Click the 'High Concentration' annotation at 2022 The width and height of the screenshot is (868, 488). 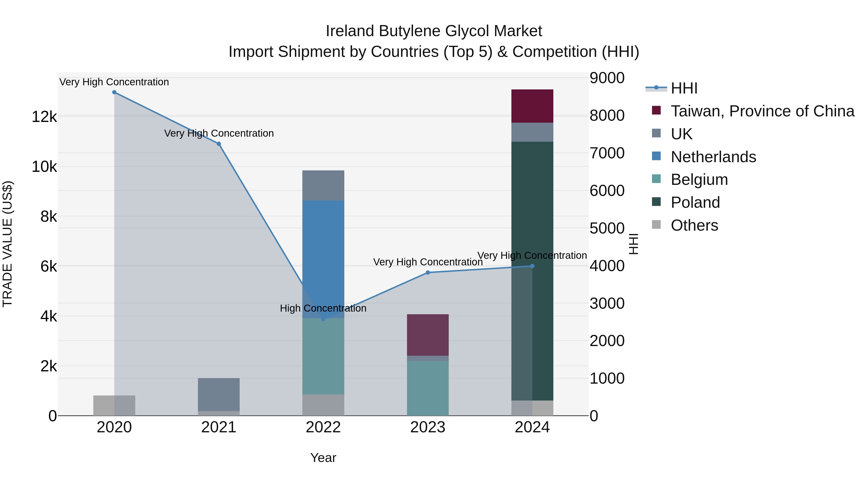click(323, 308)
